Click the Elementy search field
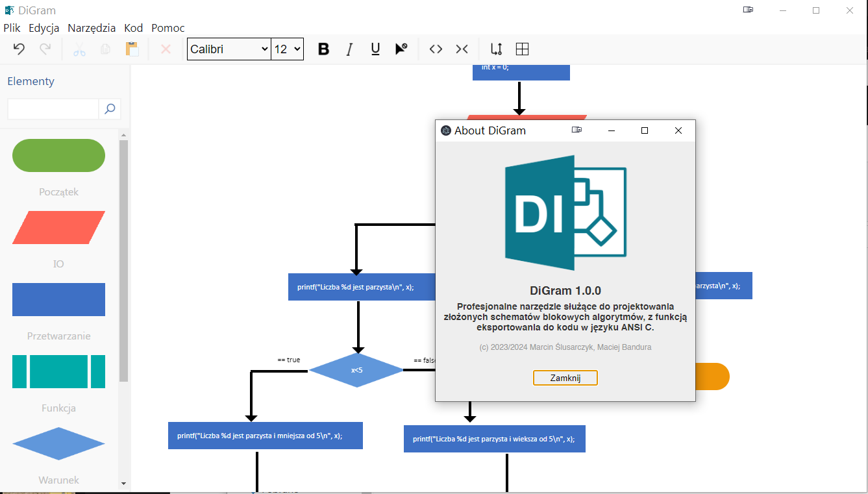868x494 pixels. (53, 109)
